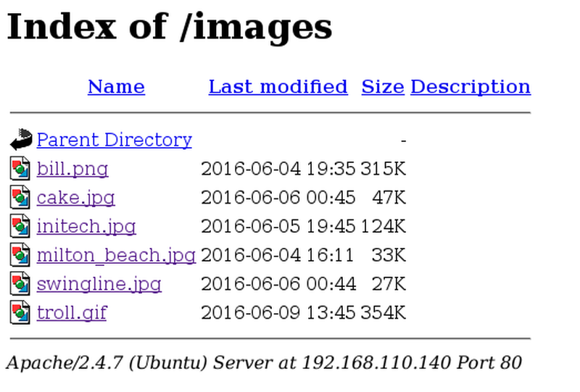Viewport: 580px width, 392px height.
Task: Click the image icon beside bill.png
Action: [x=20, y=169]
